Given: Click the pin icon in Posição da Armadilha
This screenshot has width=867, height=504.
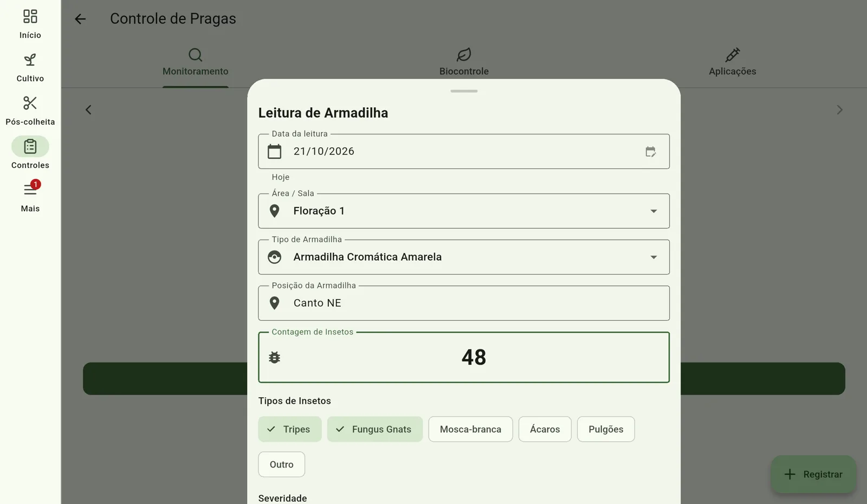Looking at the screenshot, I should [x=275, y=303].
